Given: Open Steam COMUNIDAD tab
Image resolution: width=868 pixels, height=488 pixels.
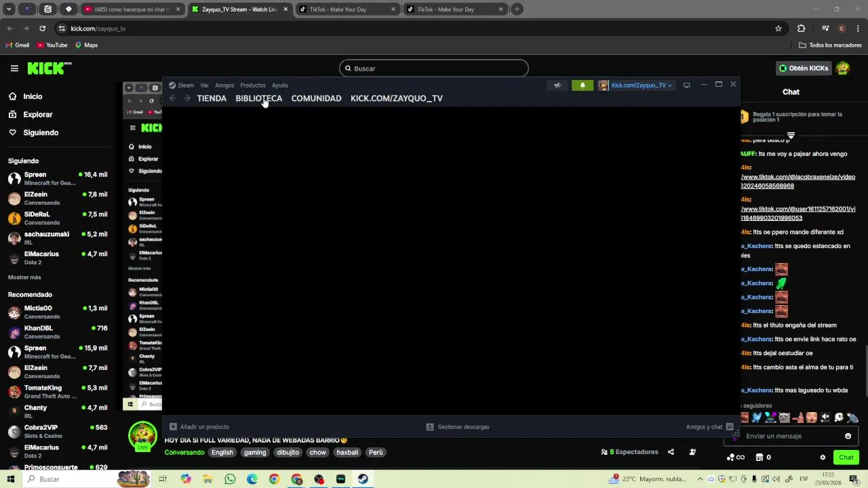Looking at the screenshot, I should pyautogui.click(x=316, y=98).
